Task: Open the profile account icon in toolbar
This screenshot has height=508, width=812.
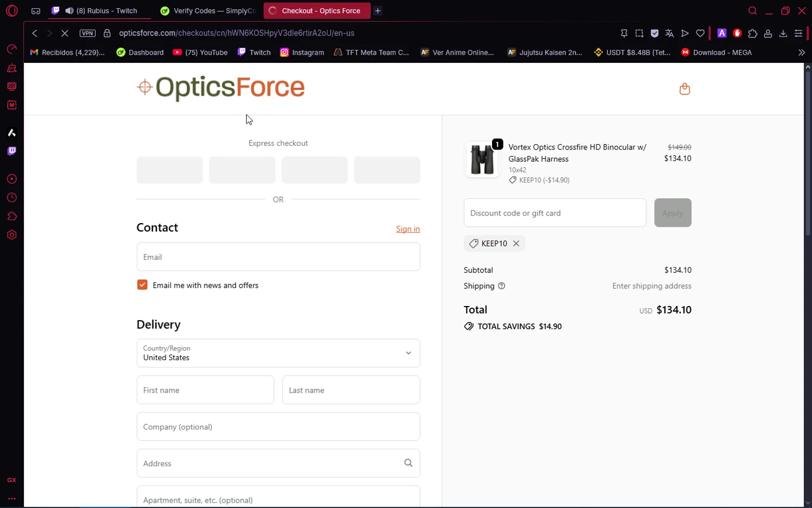Action: (x=768, y=33)
